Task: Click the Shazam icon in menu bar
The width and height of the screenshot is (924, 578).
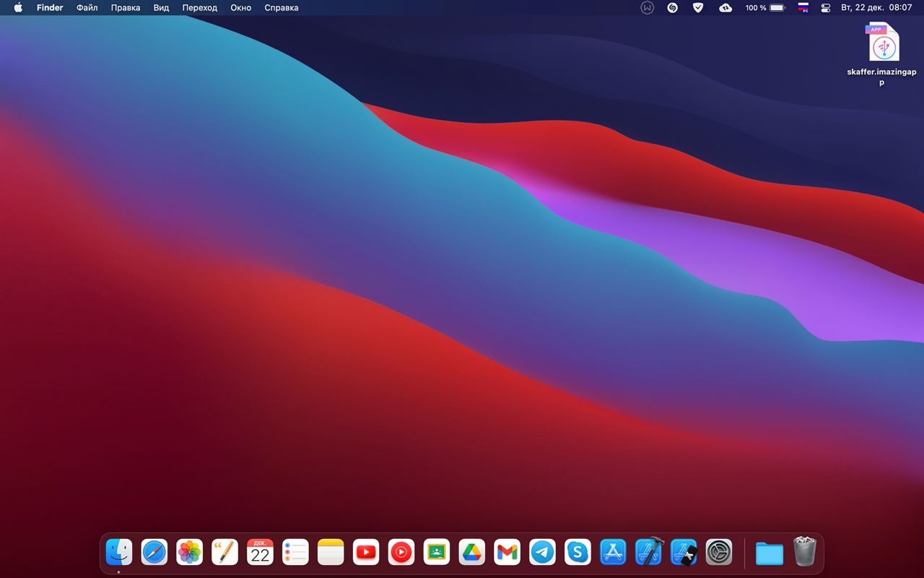Action: click(673, 8)
